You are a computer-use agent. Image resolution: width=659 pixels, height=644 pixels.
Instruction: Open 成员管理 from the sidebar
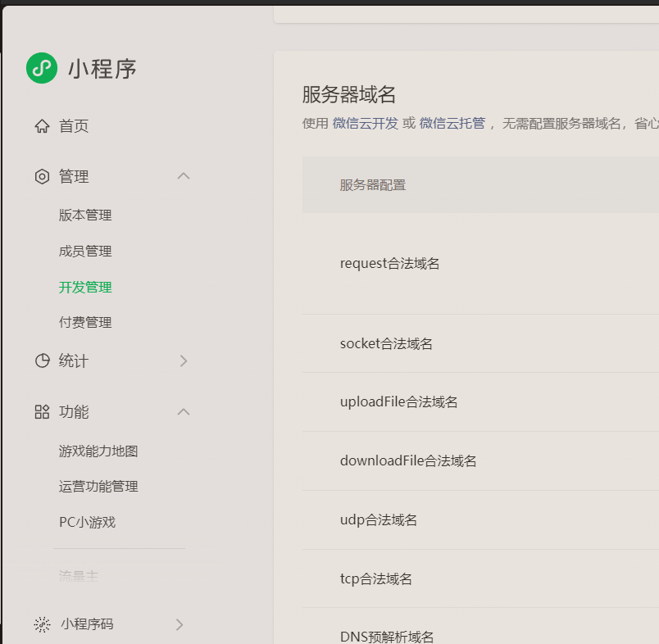pos(84,252)
